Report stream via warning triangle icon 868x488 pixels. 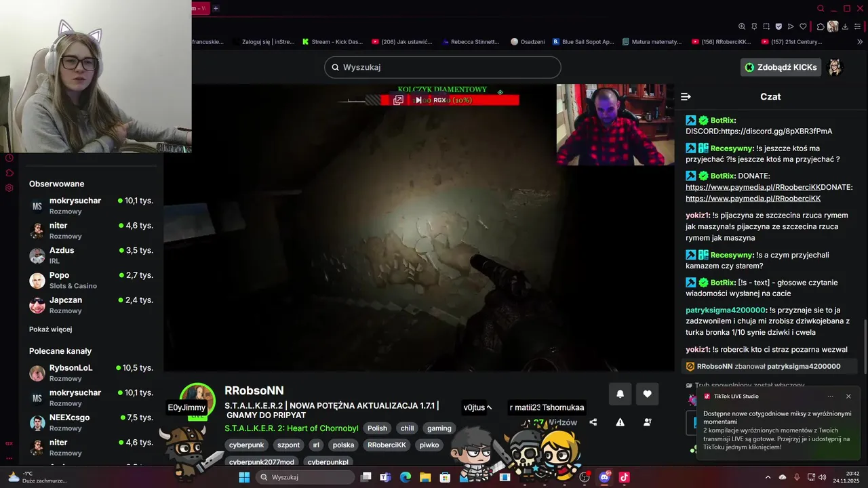pos(620,422)
